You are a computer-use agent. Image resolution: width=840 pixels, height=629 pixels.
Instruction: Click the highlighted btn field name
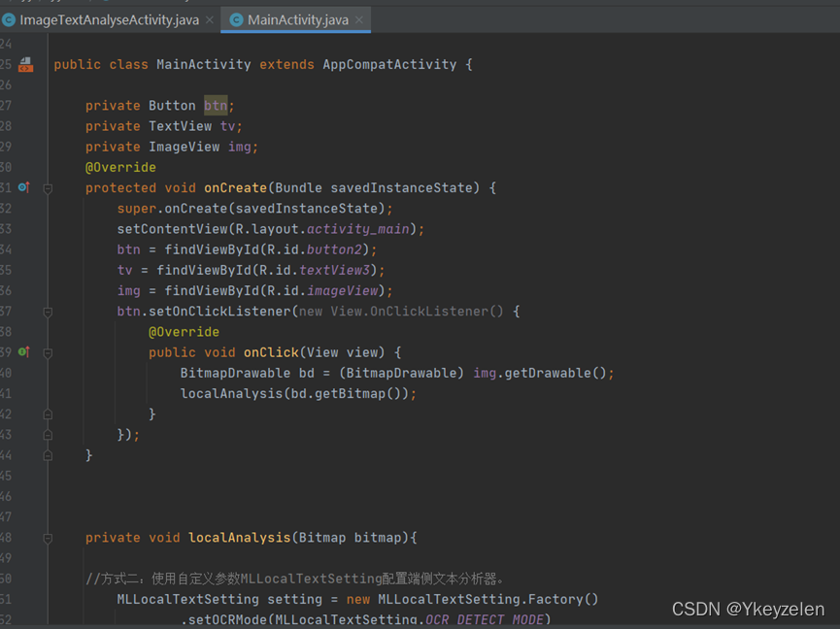(216, 106)
